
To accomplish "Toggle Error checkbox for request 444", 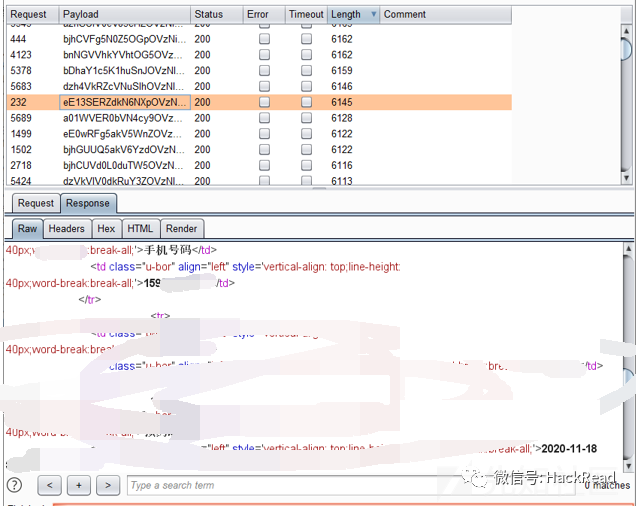I will [264, 39].
